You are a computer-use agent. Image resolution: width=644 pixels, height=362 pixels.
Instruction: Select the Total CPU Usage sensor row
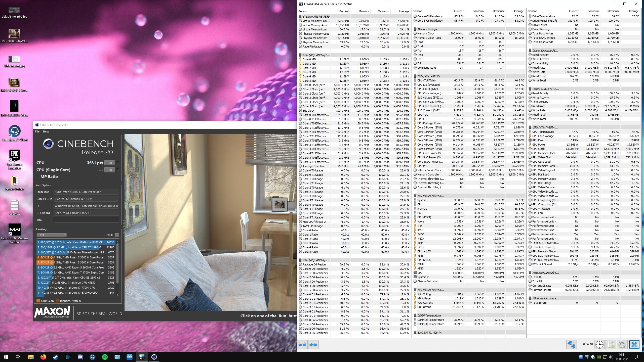(354, 226)
